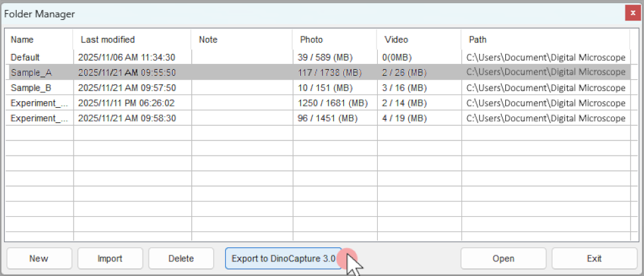
Task: Click the path of the Default folder
Action: coord(546,58)
